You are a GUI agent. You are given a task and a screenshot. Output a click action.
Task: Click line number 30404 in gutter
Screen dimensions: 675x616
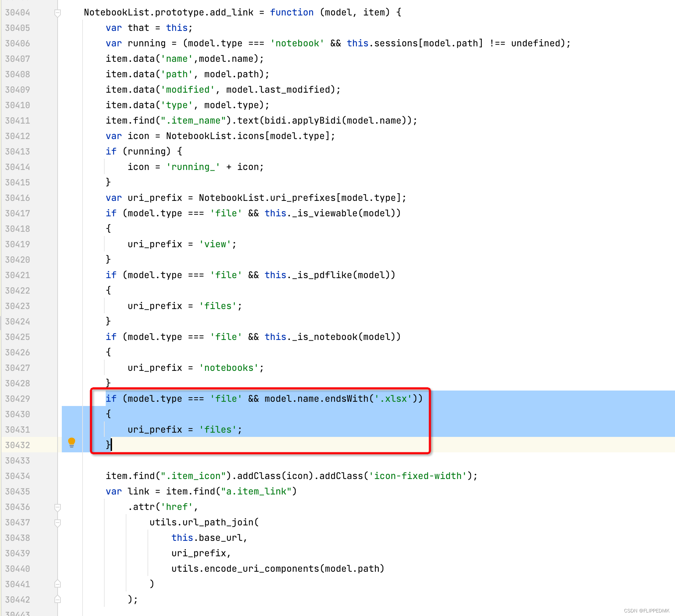pyautogui.click(x=18, y=13)
